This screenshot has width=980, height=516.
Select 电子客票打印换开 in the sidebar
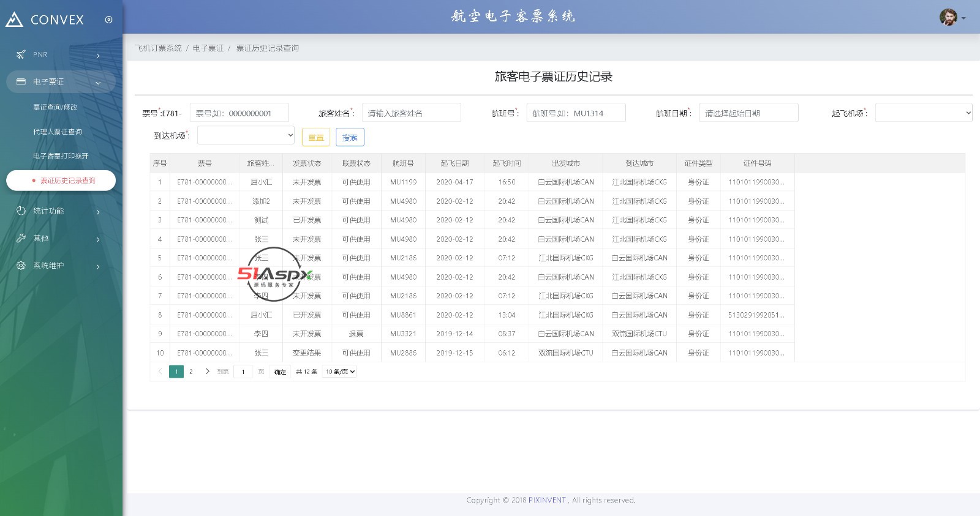click(x=61, y=156)
